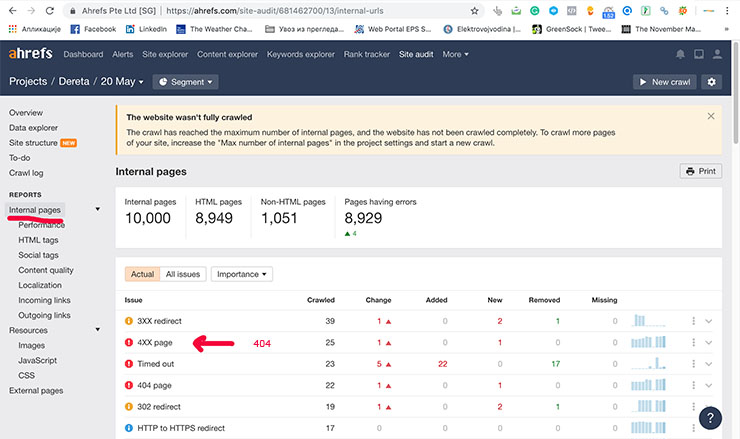Open Chrome three-dot menu
Screen dimensions: 740x439
(x=727, y=10)
